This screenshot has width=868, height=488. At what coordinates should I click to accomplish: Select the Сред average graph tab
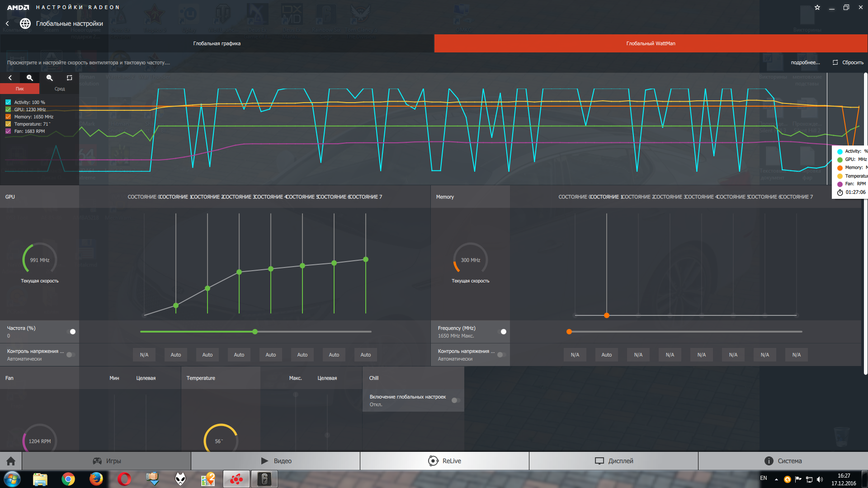coord(60,89)
